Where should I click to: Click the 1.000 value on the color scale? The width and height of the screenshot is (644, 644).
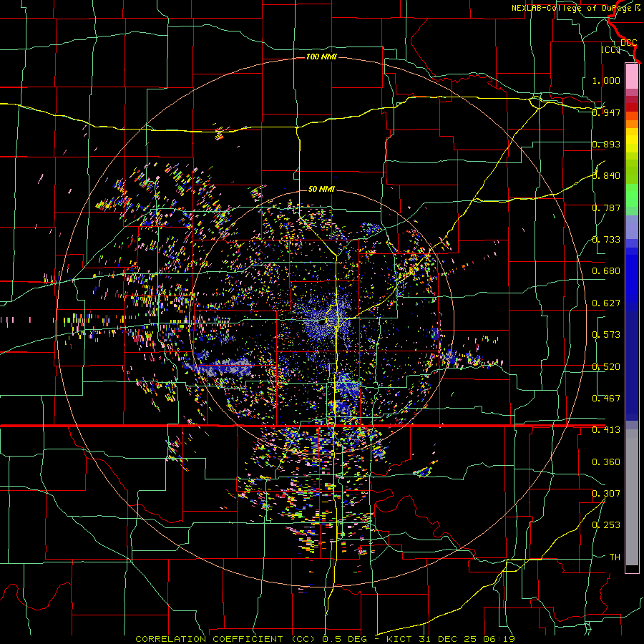[606, 80]
